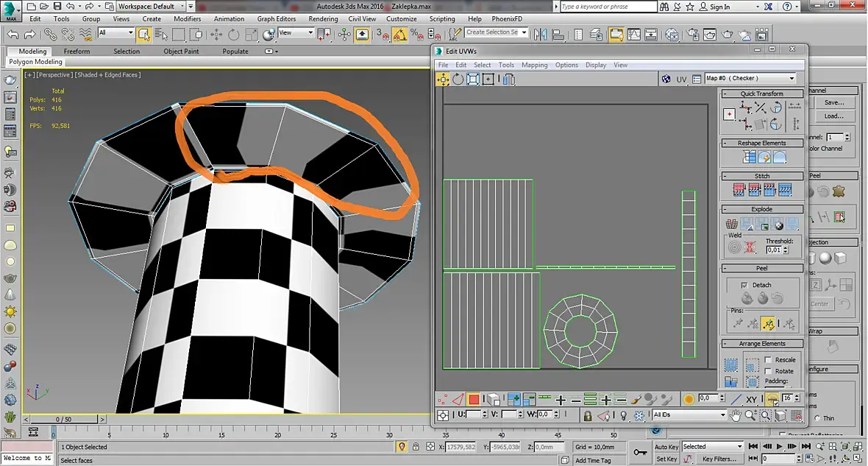Click the Pan hand tool in Edit UVWs
Viewport: 868px width, 466px height.
[x=736, y=415]
